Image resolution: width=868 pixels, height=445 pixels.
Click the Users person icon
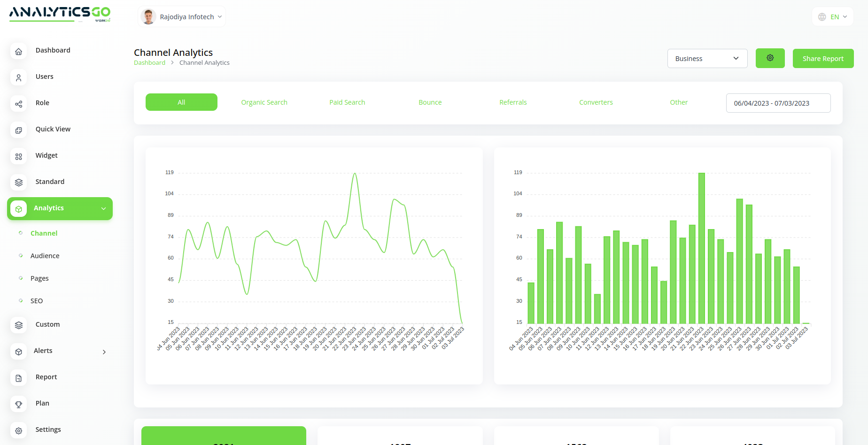click(18, 77)
